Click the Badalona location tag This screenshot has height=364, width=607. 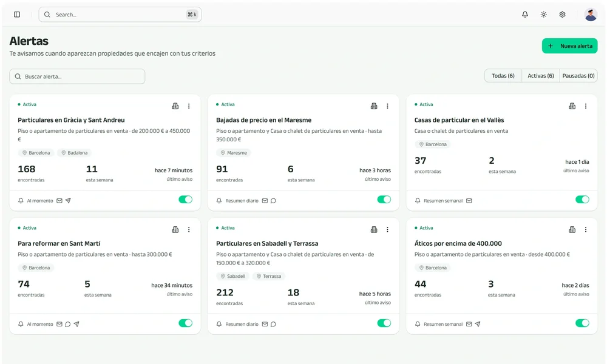coord(74,153)
